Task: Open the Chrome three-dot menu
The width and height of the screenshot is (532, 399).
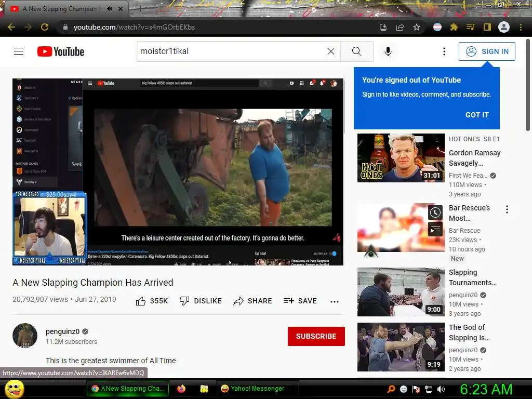Action: (521, 27)
